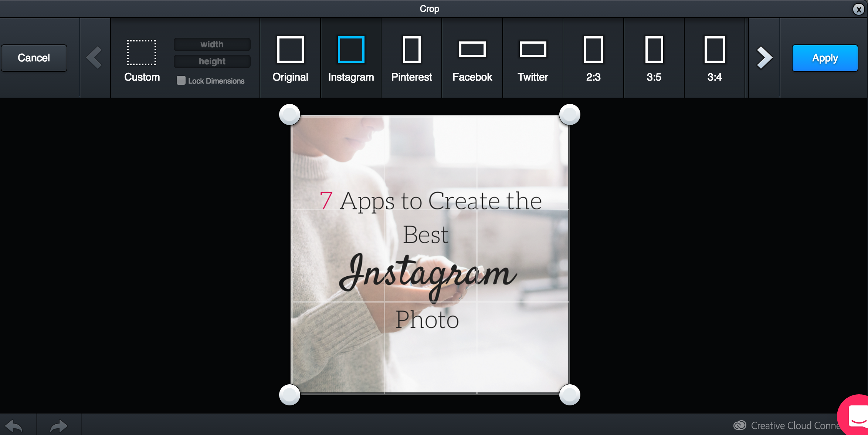Choose the Original crop ratio
Screen dimensions: 868x435
pyautogui.click(x=290, y=58)
